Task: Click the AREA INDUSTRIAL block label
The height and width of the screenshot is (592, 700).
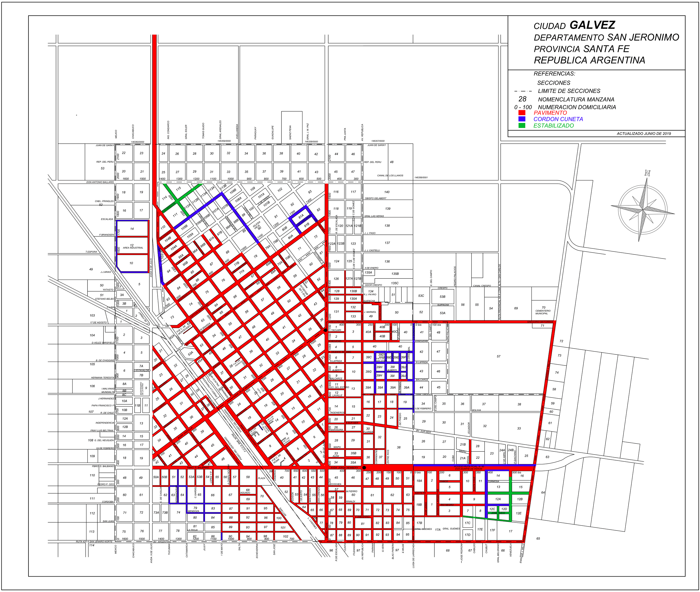Action: pyautogui.click(x=133, y=248)
